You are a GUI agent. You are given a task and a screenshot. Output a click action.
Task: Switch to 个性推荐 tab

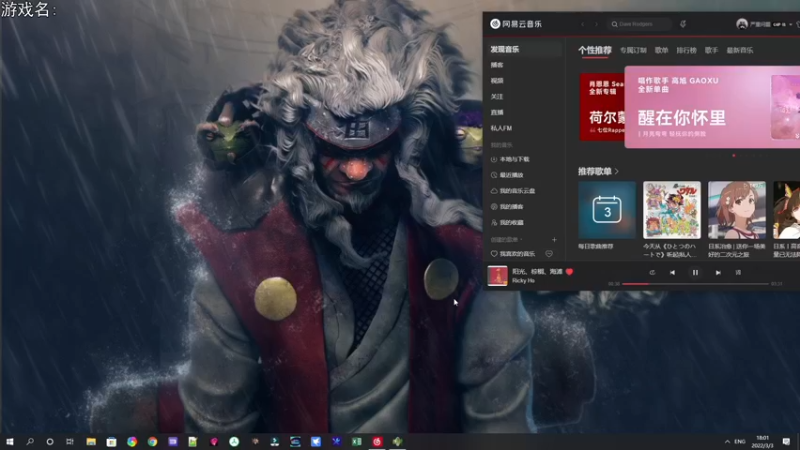pyautogui.click(x=595, y=50)
